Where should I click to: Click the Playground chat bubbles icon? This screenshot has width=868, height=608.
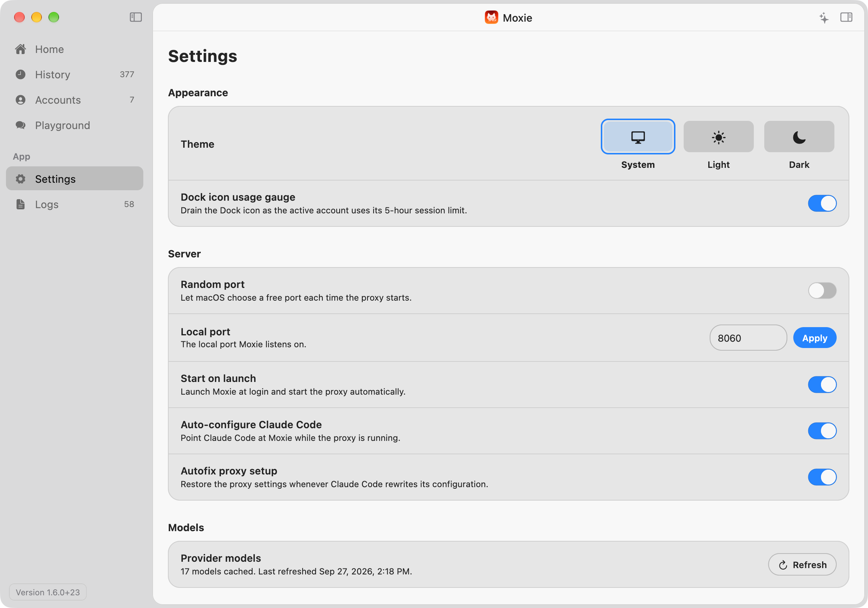tap(21, 125)
